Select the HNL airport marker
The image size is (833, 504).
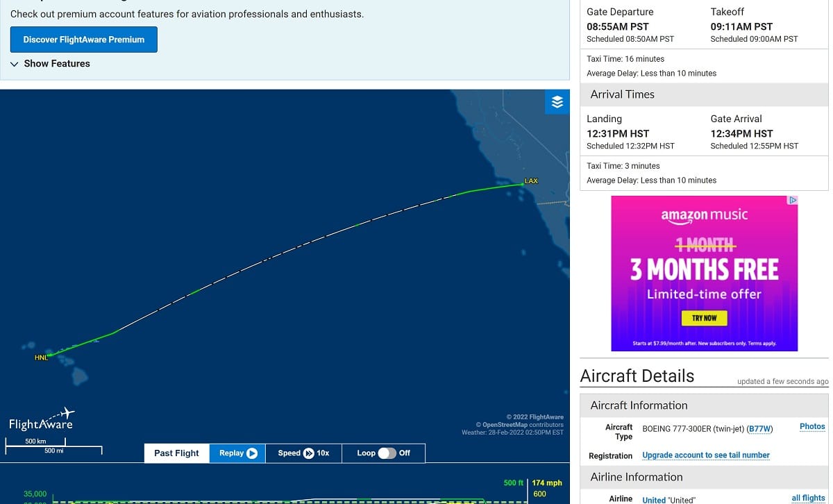coord(42,358)
